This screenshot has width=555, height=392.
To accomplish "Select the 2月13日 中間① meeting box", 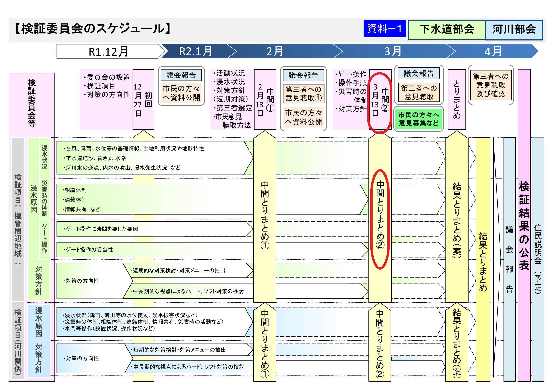I will point(265,100).
